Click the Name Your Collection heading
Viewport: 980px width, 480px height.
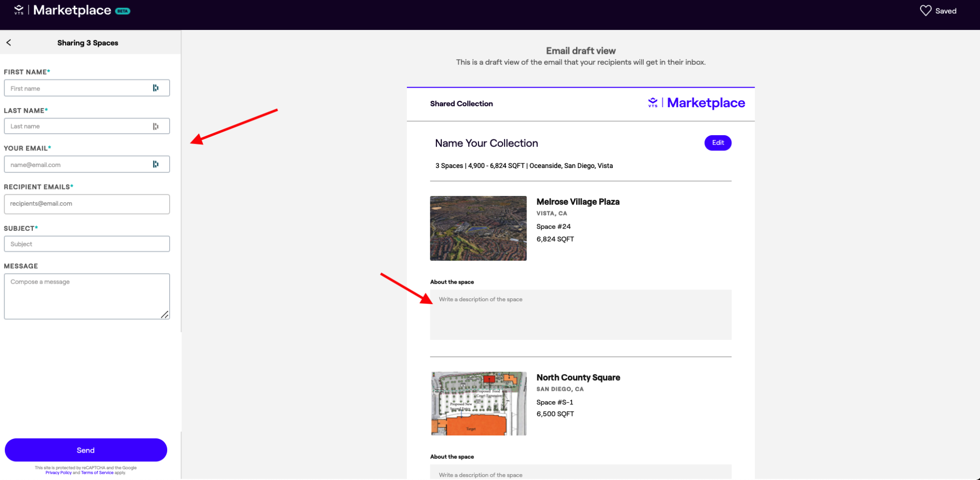pyautogui.click(x=486, y=144)
